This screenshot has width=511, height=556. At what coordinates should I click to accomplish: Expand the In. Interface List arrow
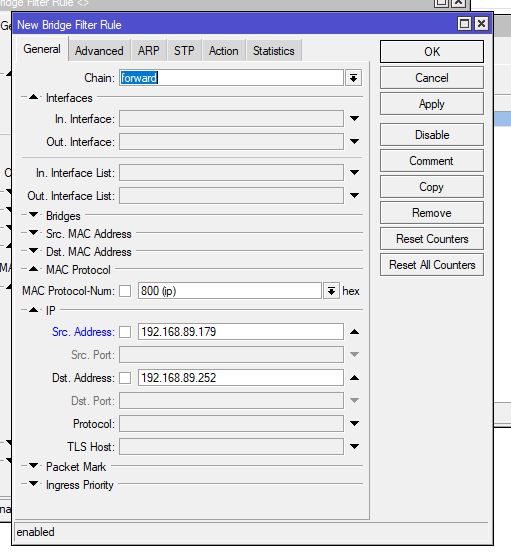click(x=354, y=173)
